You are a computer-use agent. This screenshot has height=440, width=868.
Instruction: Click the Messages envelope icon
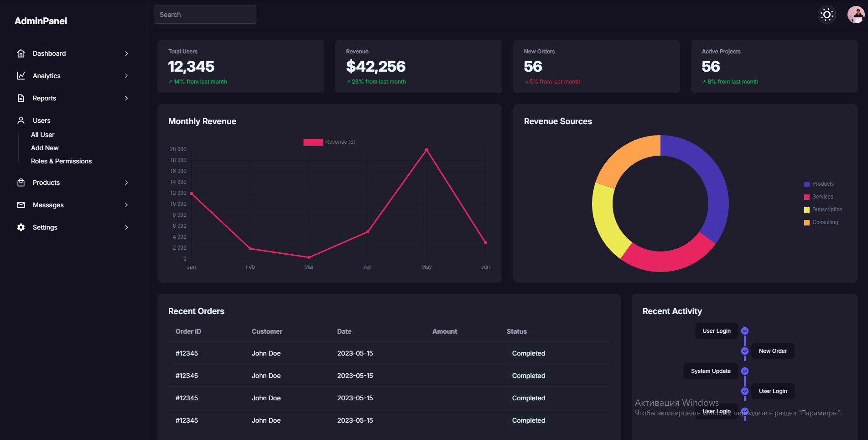click(x=21, y=205)
